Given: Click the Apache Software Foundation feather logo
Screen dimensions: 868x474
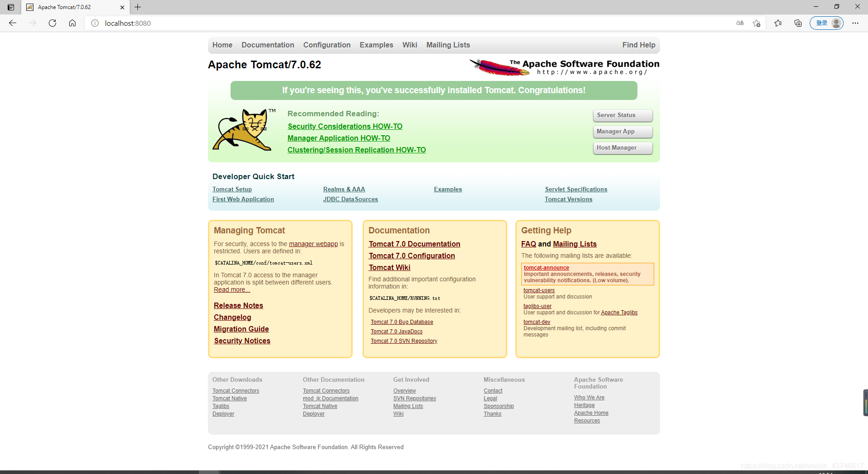Looking at the screenshot, I should pyautogui.click(x=564, y=67).
